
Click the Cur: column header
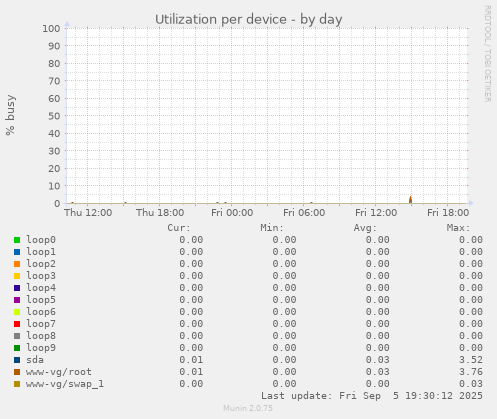pos(179,228)
